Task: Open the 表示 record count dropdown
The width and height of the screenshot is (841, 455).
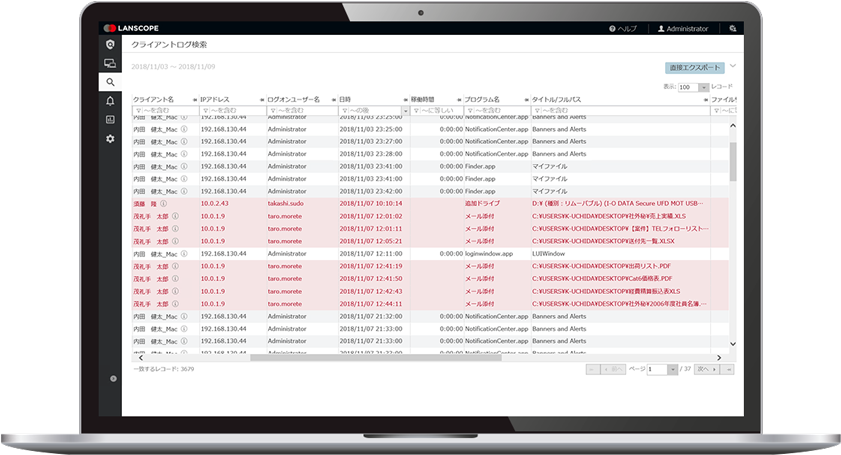Action: (x=703, y=87)
